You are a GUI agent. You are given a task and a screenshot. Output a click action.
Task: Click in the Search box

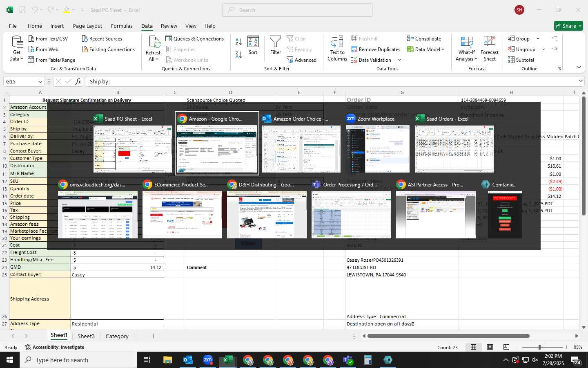[x=297, y=10]
